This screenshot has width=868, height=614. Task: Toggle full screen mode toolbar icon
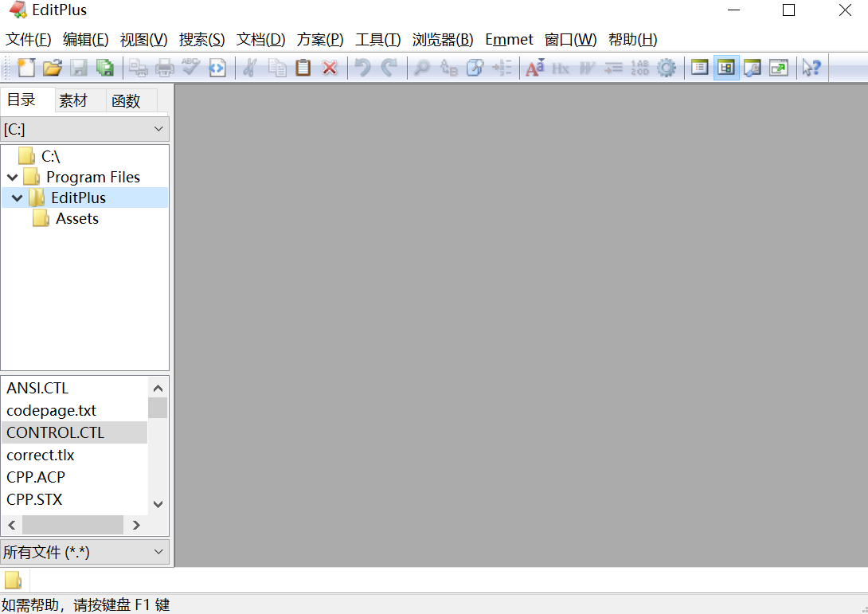pyautogui.click(x=779, y=68)
